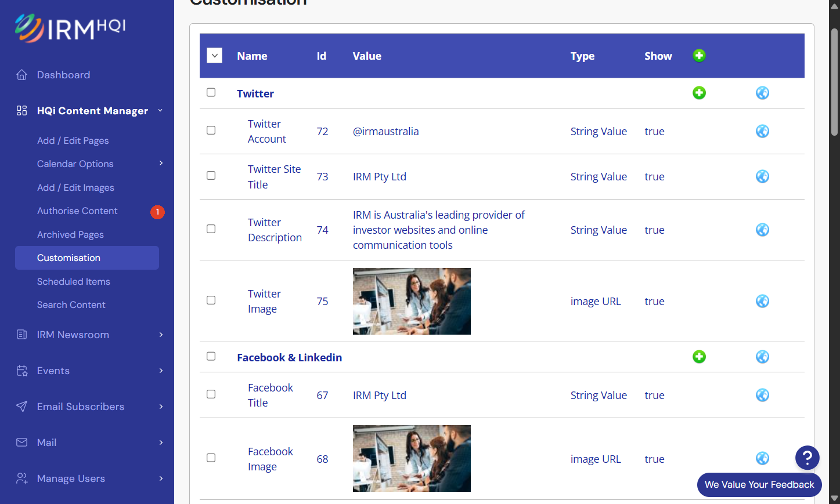Click the Mail envelope icon
Screen dimensions: 840x504
click(22, 443)
